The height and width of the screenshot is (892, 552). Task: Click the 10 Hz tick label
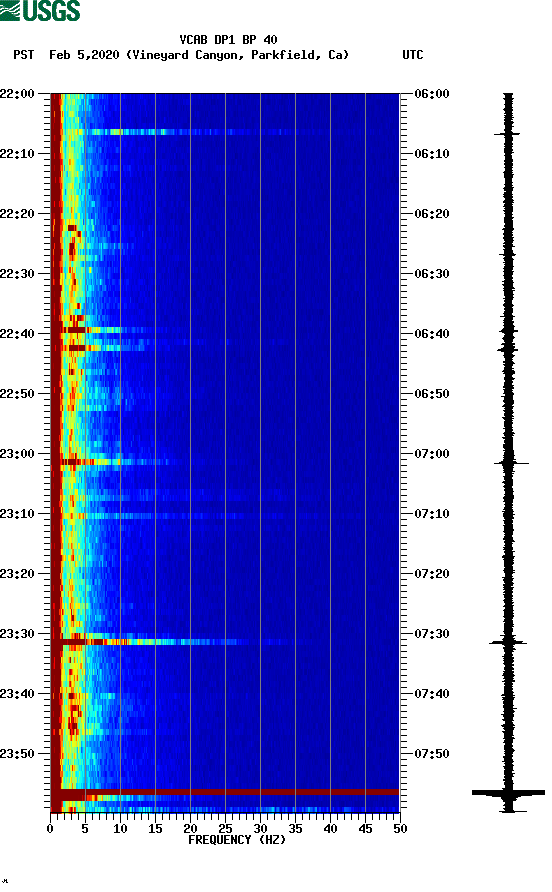point(120,829)
